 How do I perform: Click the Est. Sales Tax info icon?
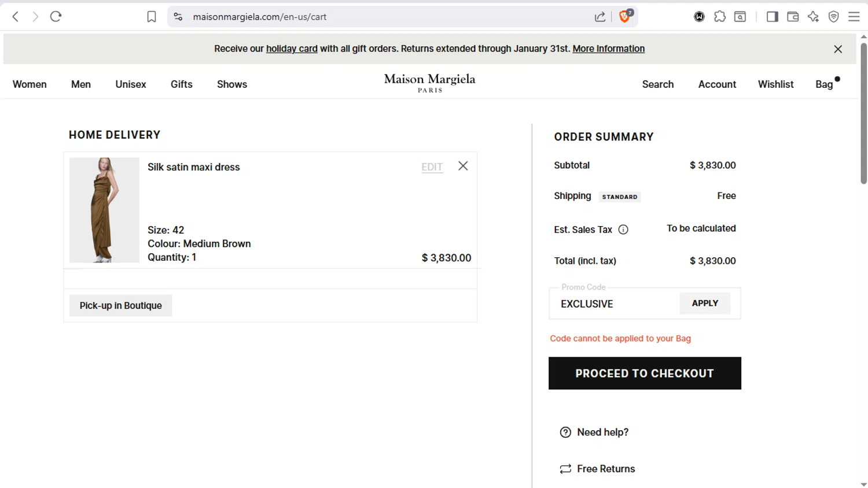click(623, 230)
